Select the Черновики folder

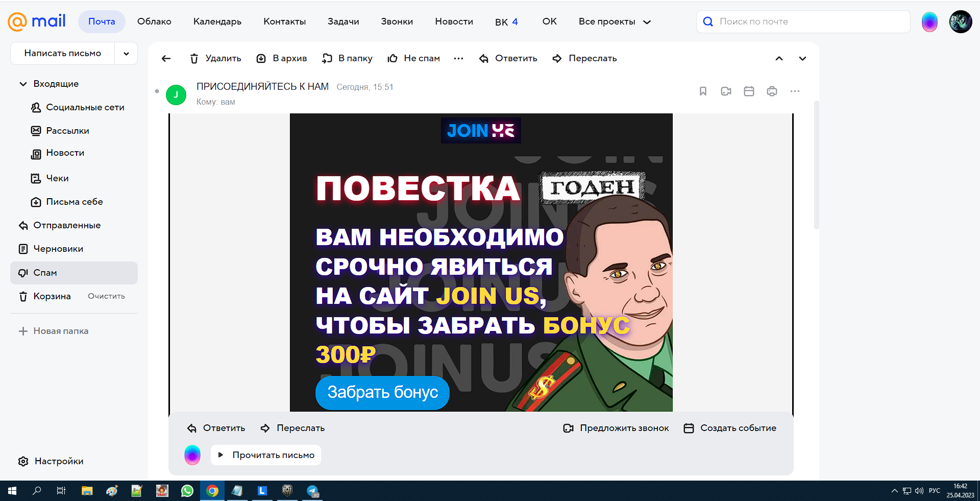click(x=58, y=249)
